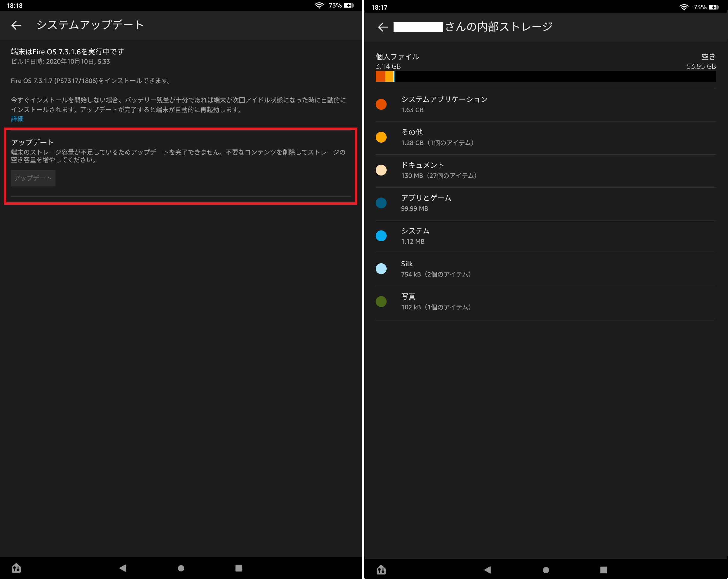Screen dimensions: 728x579
Task: Tap 18:18 clock in left status bar
Action: pyautogui.click(x=14, y=6)
